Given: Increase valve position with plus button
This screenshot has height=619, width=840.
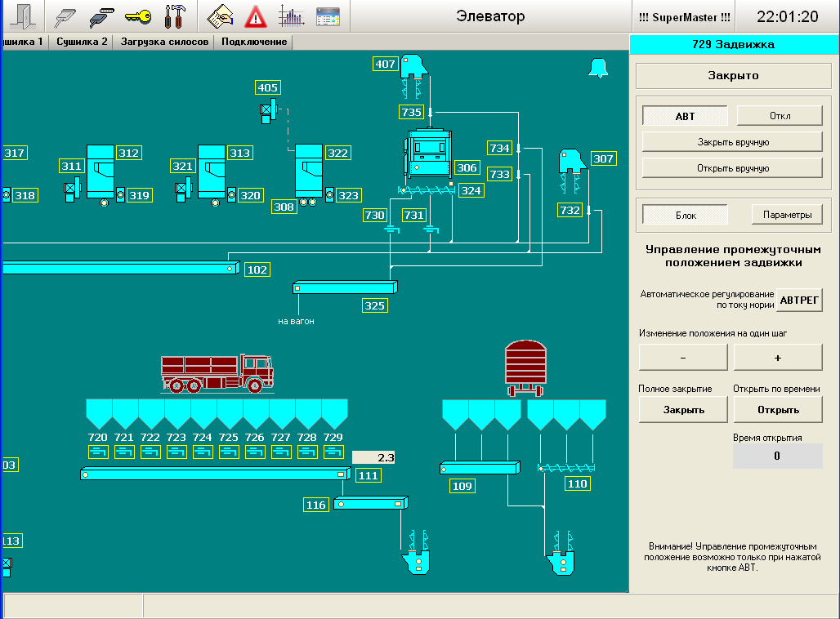Looking at the screenshot, I should pos(777,358).
